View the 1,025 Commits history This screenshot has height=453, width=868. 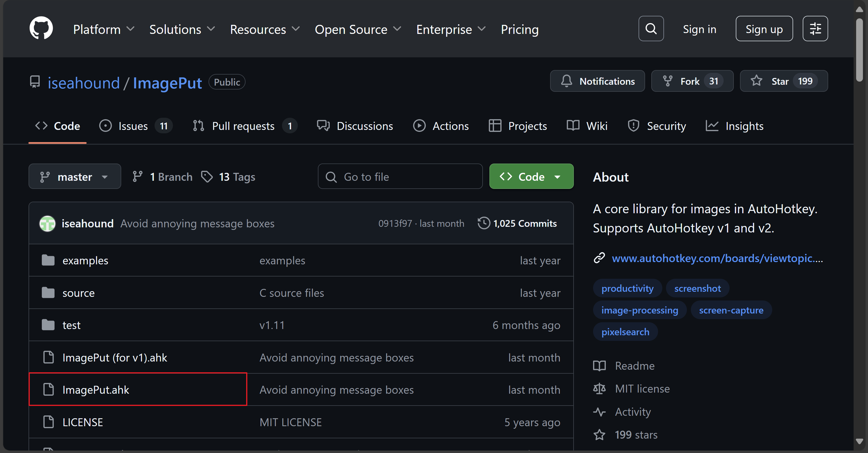click(x=518, y=223)
